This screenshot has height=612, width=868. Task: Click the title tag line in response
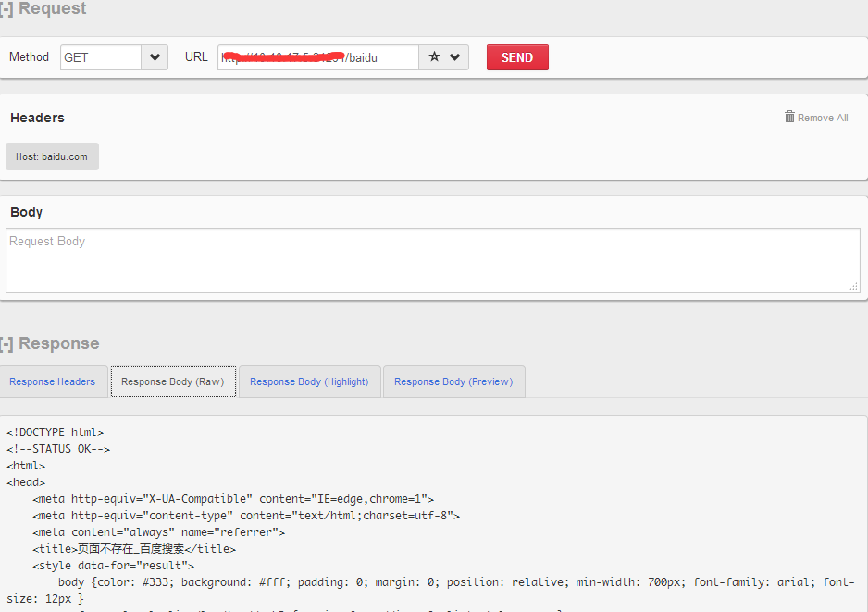click(x=134, y=549)
